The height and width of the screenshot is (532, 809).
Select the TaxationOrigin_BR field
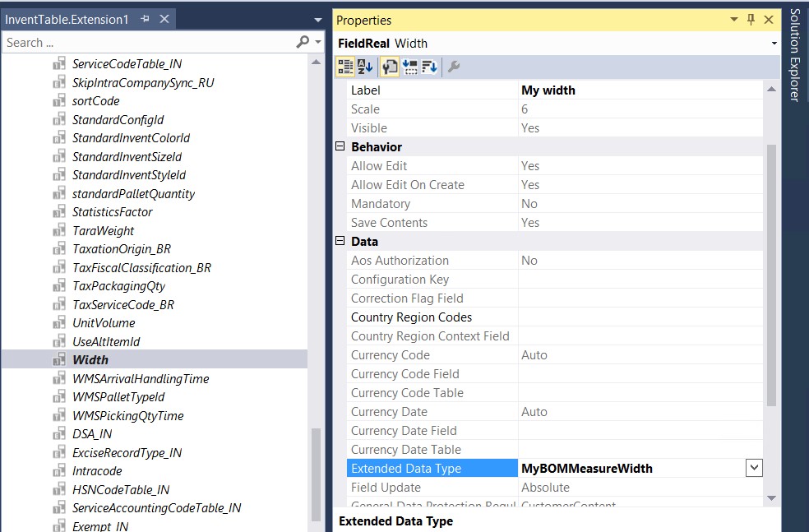pos(122,248)
